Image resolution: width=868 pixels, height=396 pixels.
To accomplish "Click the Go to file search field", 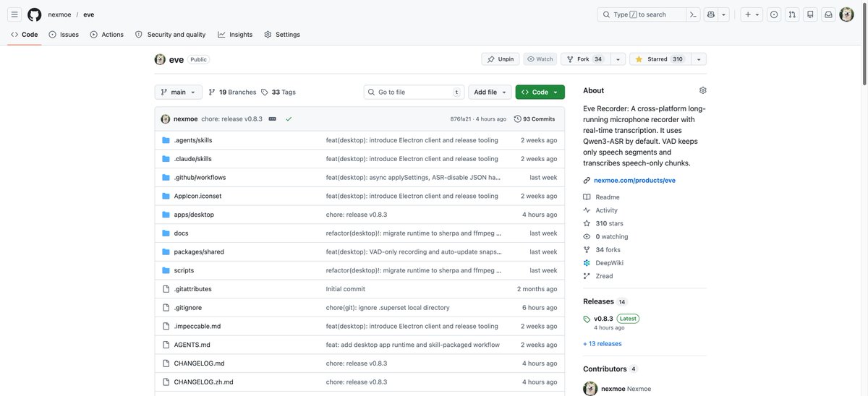I will 414,92.
